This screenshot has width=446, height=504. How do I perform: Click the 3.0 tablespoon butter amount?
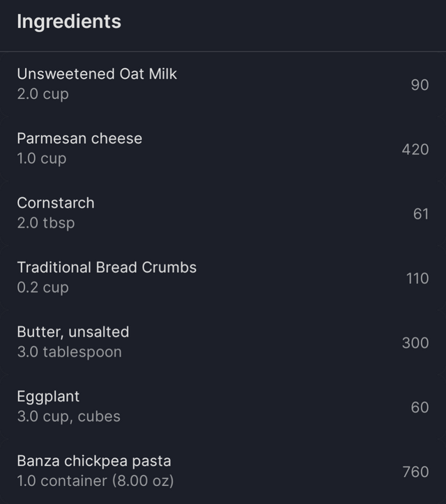[70, 352]
